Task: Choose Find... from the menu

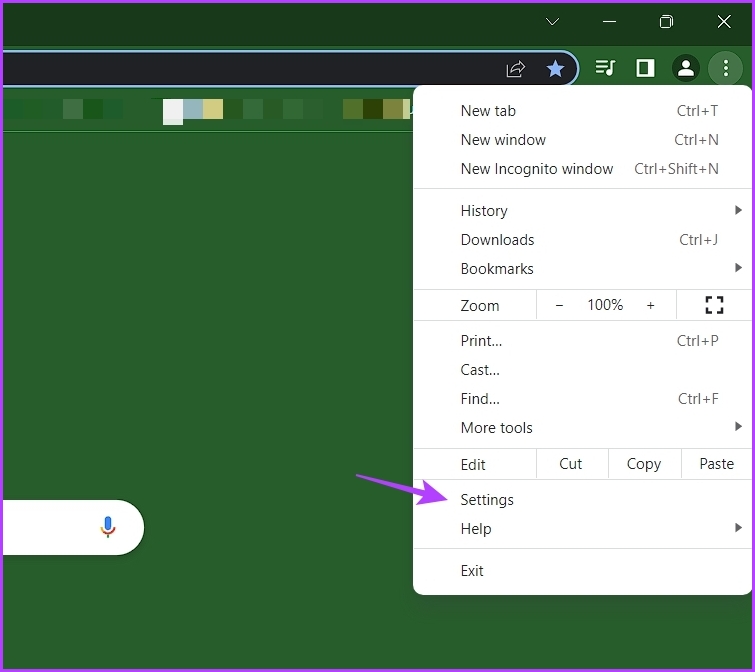Action: point(582,398)
